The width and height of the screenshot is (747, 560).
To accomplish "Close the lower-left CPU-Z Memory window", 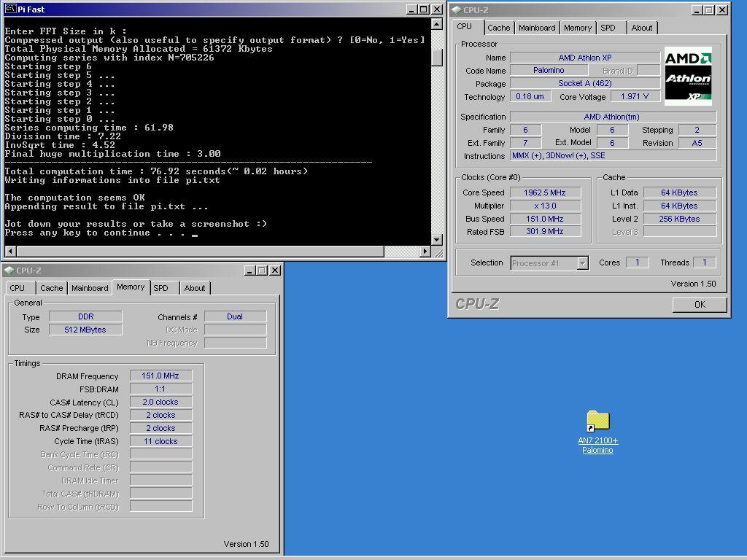I will click(x=275, y=270).
